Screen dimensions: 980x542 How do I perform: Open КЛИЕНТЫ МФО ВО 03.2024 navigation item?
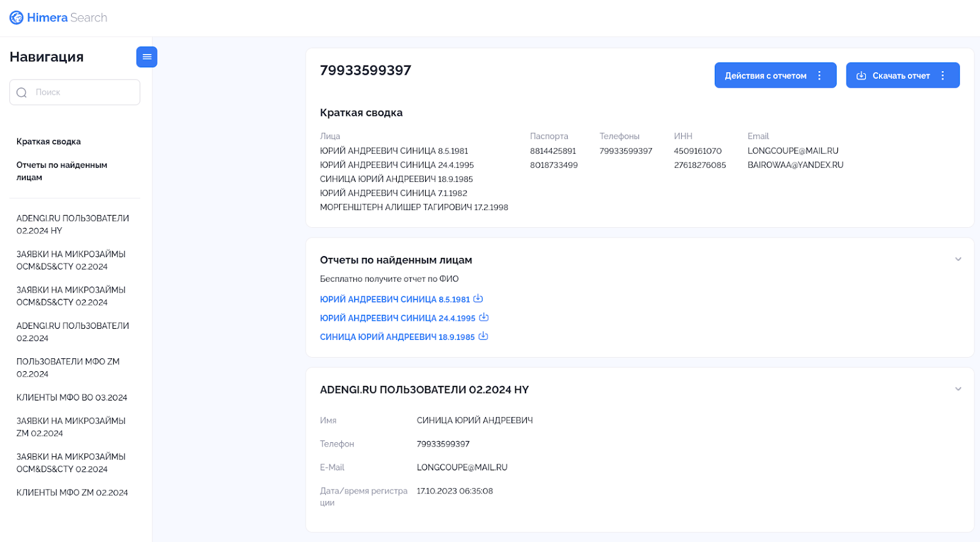pyautogui.click(x=72, y=397)
